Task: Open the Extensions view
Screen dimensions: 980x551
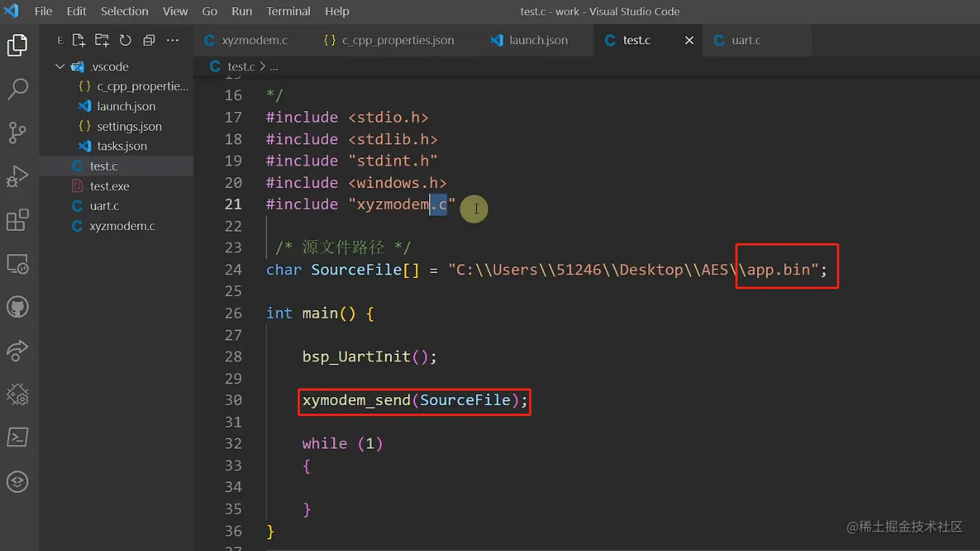Action: click(x=17, y=220)
